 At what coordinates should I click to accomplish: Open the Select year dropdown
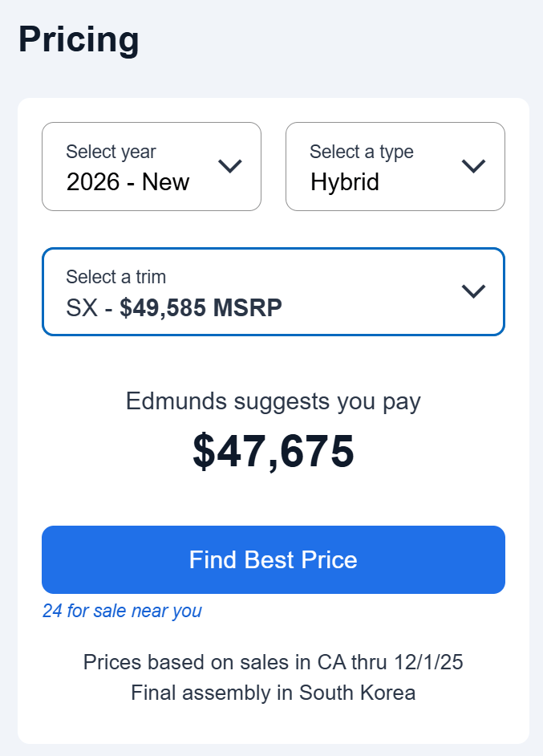point(151,167)
